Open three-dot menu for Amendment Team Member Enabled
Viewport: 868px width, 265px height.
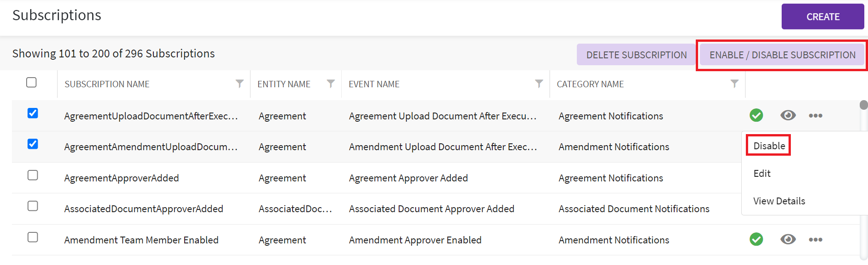click(815, 239)
